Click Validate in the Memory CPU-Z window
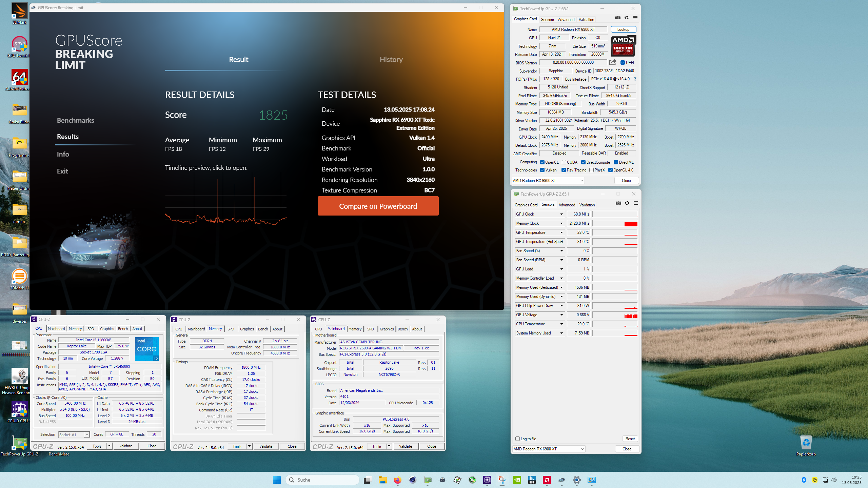The height and width of the screenshot is (488, 868). [266, 446]
